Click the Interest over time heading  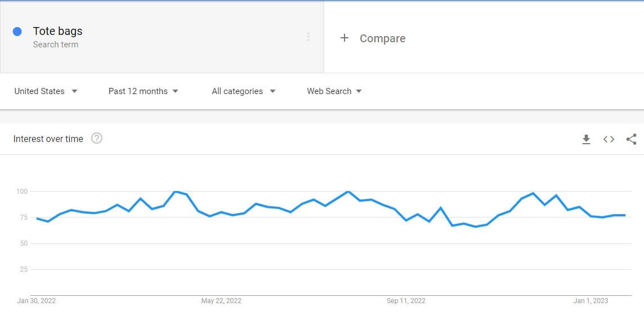[x=48, y=139]
